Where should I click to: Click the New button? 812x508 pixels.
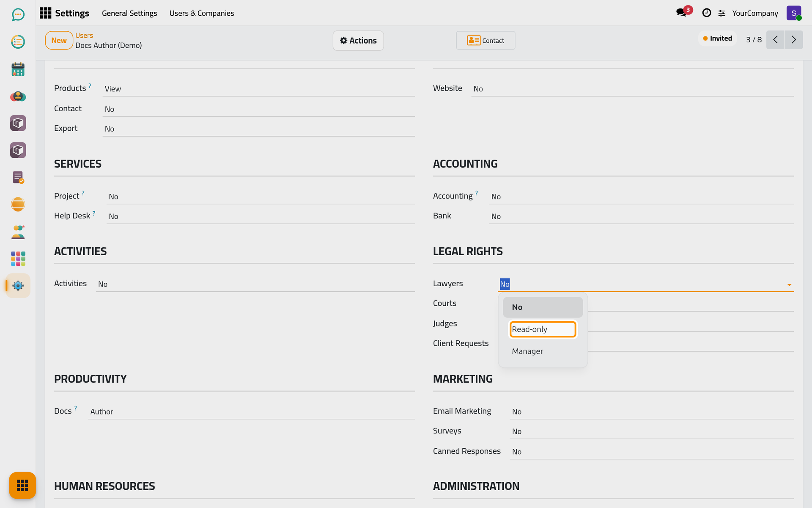pyautogui.click(x=59, y=40)
